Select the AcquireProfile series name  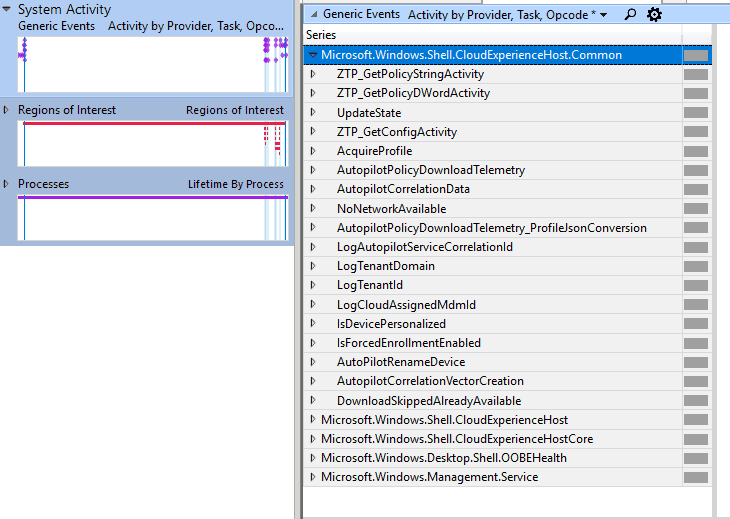[374, 151]
